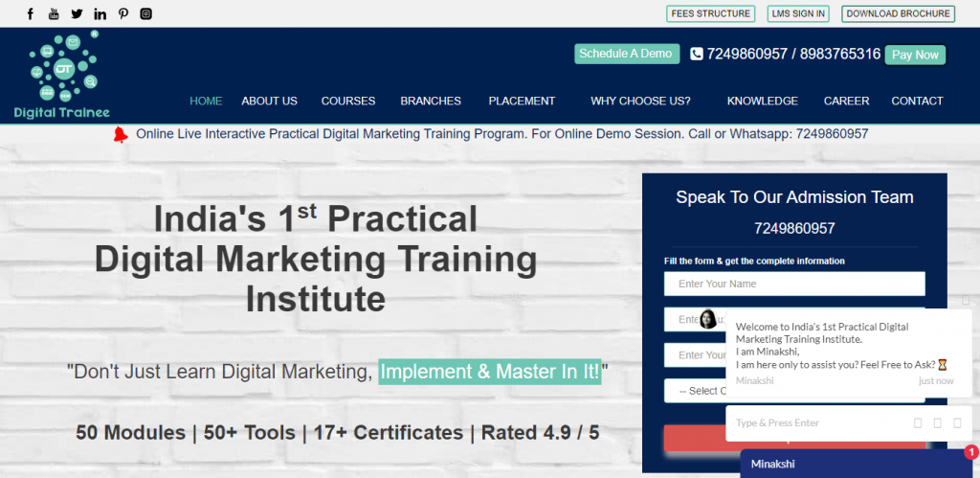Open the LinkedIn social icon
This screenshot has width=980, height=478.
(x=100, y=13)
